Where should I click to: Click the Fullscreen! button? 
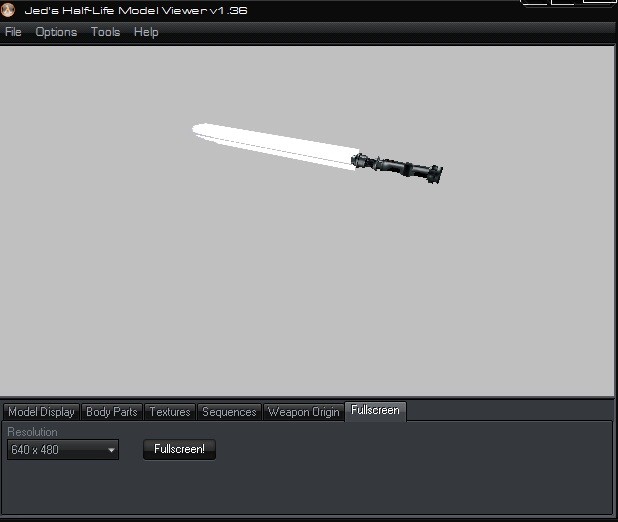pyautogui.click(x=179, y=449)
